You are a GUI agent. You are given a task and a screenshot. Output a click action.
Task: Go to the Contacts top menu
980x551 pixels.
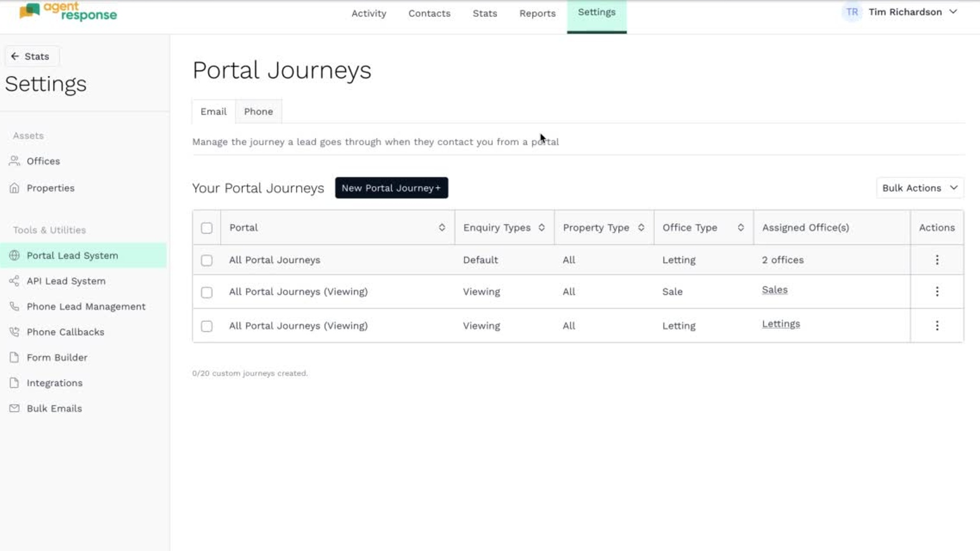tap(429, 14)
